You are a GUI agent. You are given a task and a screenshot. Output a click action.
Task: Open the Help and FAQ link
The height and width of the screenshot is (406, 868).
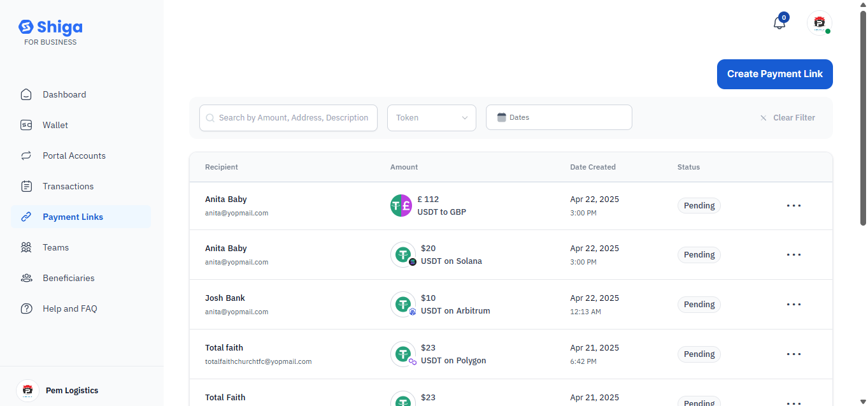pyautogui.click(x=81, y=308)
